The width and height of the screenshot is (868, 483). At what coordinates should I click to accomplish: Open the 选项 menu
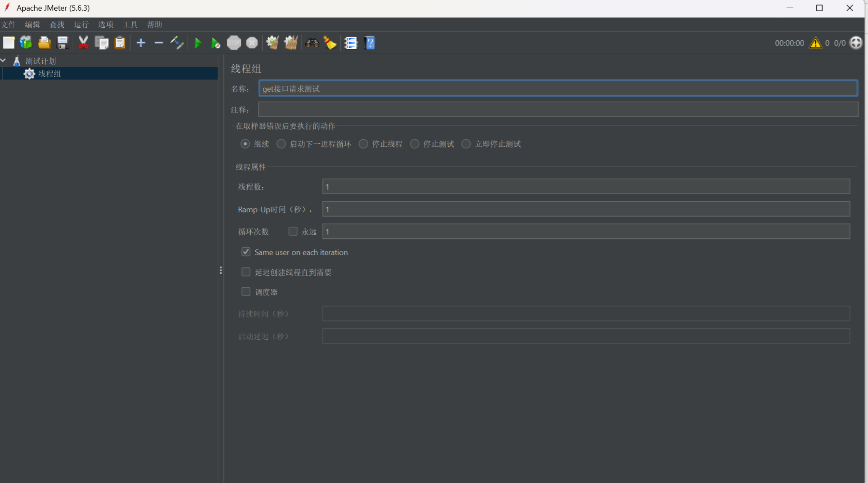click(105, 25)
